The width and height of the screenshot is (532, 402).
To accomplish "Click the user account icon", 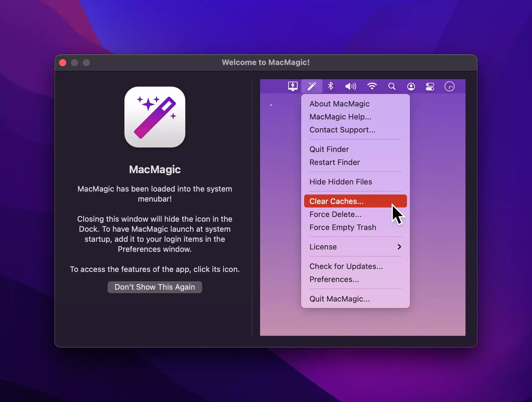I will pos(411,87).
